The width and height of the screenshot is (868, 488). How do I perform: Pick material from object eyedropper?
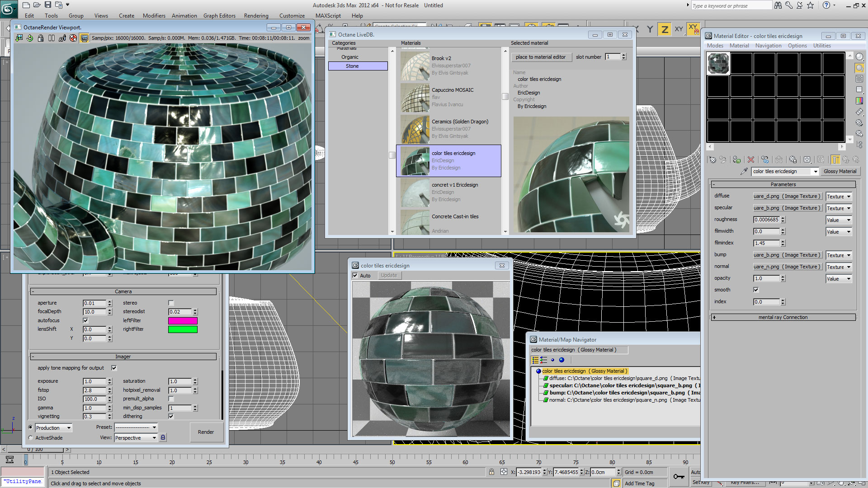tap(744, 172)
